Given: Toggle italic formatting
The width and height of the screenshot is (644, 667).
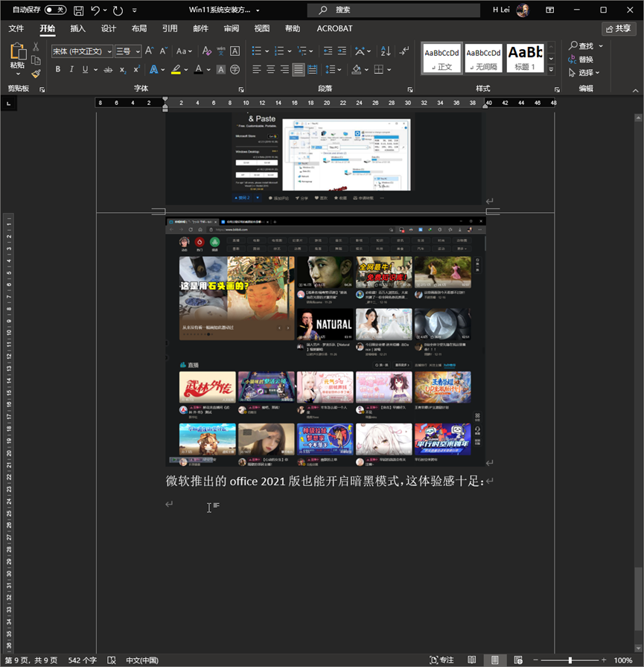Looking at the screenshot, I should coord(71,69).
